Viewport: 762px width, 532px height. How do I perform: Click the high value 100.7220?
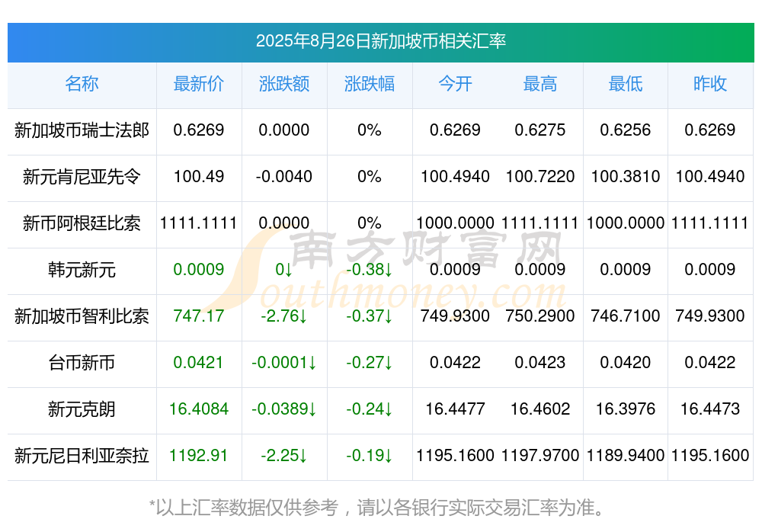[x=540, y=177]
